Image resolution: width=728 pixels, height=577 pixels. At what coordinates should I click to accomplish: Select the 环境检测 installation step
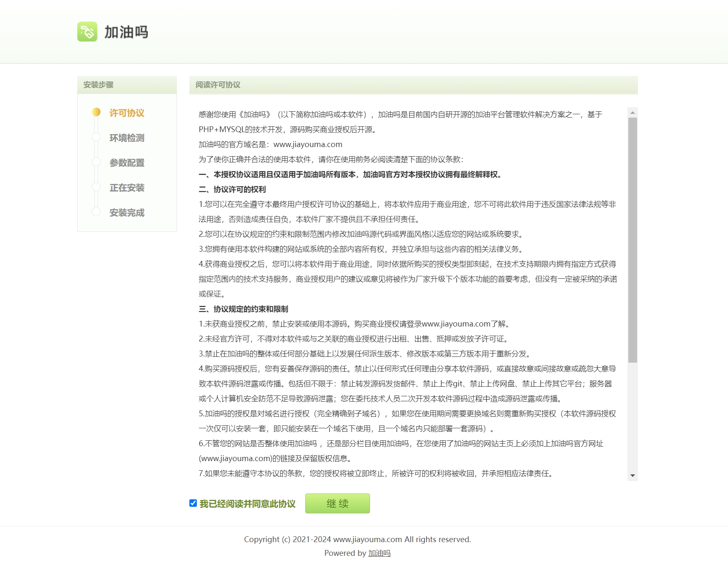(x=127, y=138)
